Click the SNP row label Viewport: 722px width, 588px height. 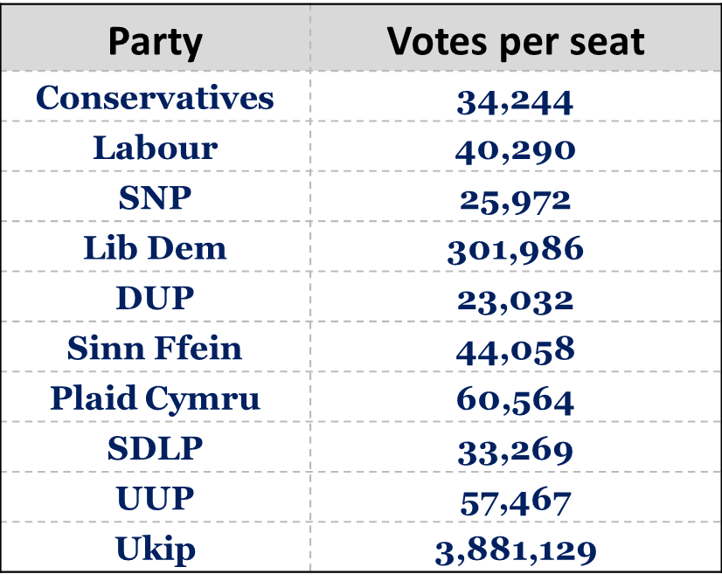155,198
